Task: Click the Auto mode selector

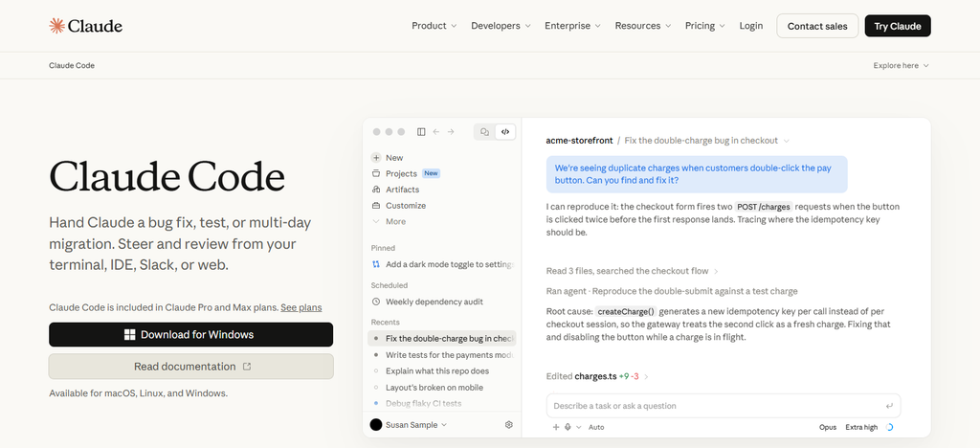Action: pos(596,427)
